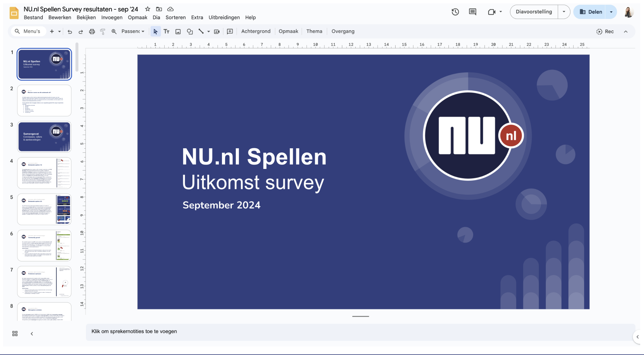Click the move-to-folder icon by the title
Viewport: 644px width, 355px height.
click(159, 9)
